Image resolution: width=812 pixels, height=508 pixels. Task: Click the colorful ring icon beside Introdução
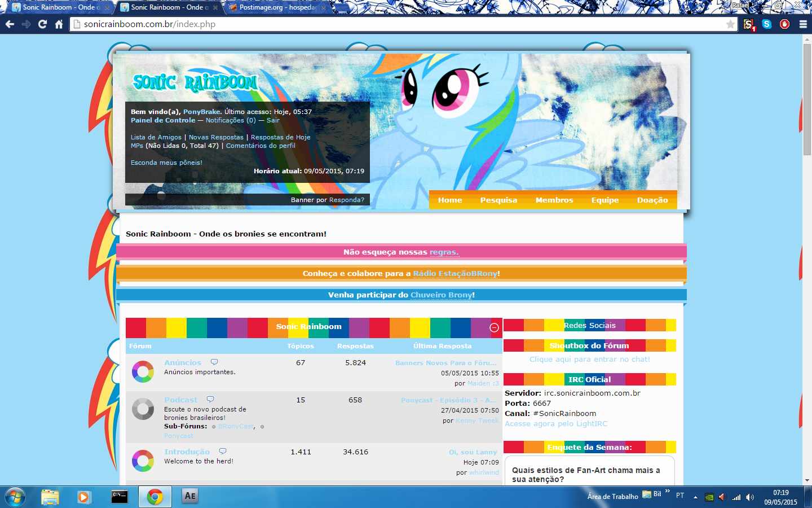click(143, 461)
